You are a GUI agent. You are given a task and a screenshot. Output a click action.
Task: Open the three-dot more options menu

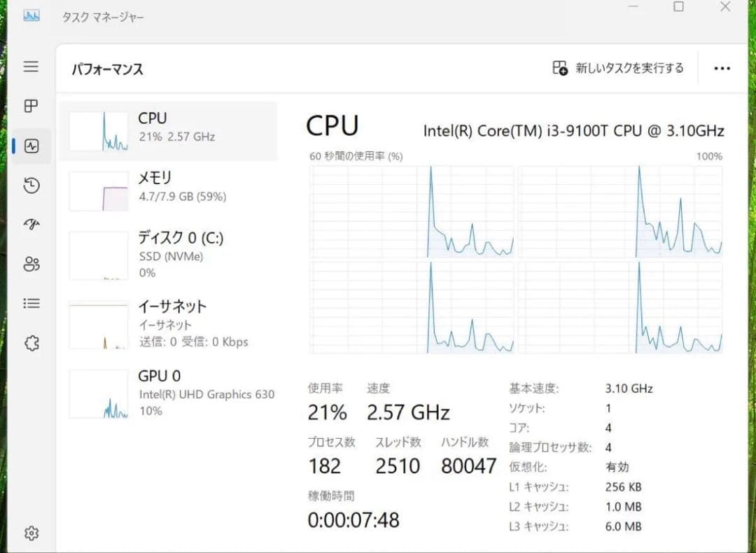[722, 68]
